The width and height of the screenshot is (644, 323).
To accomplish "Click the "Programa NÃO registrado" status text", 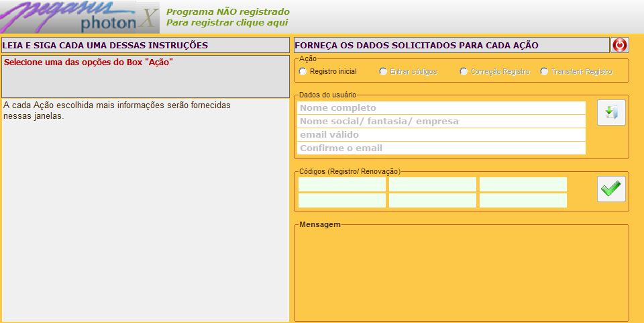I will (x=228, y=11).
